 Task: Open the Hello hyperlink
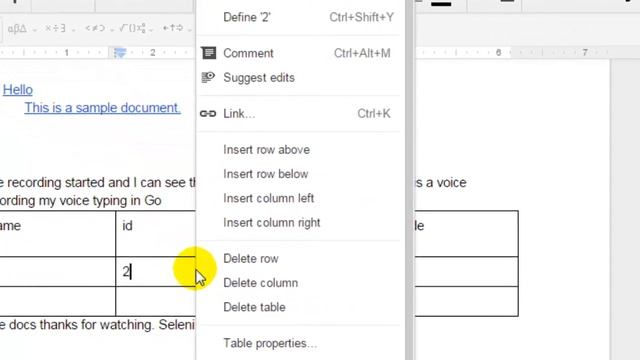click(x=18, y=90)
